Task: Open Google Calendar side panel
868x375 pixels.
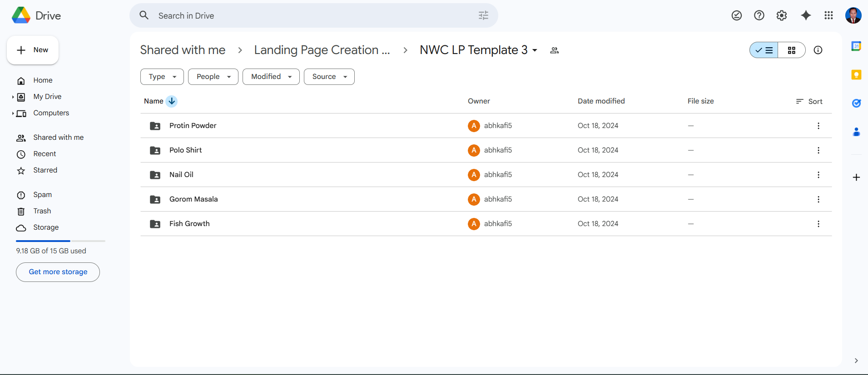Action: pos(856,46)
